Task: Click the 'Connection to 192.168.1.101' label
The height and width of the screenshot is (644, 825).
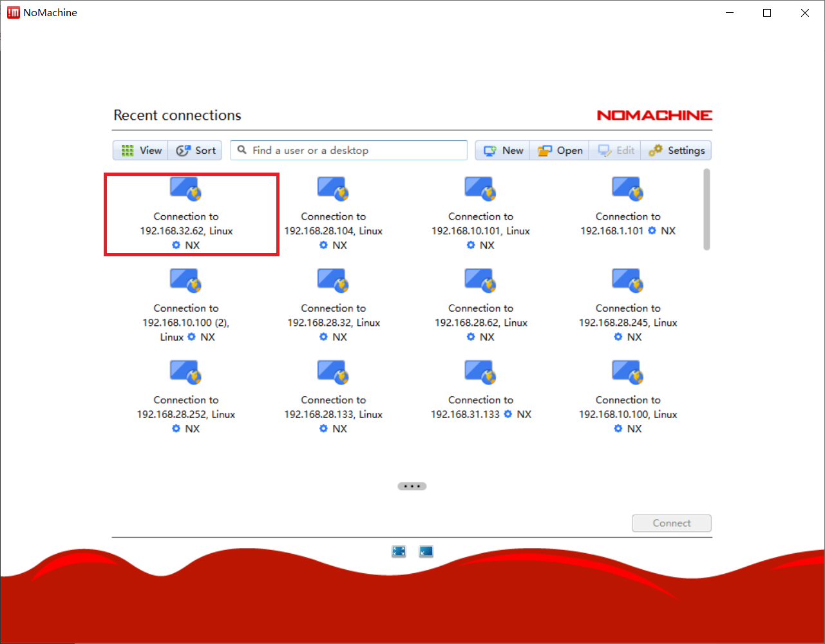Action: click(628, 223)
